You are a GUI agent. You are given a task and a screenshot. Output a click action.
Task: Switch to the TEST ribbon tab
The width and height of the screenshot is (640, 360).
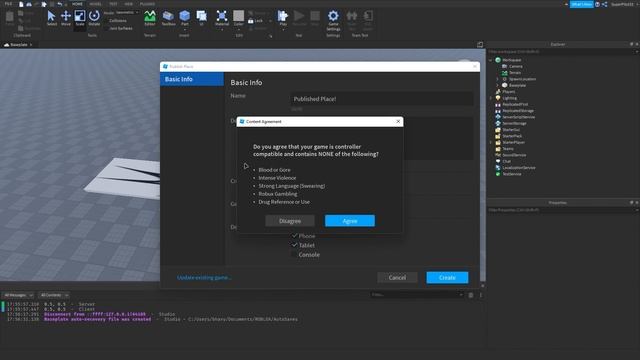click(x=113, y=4)
